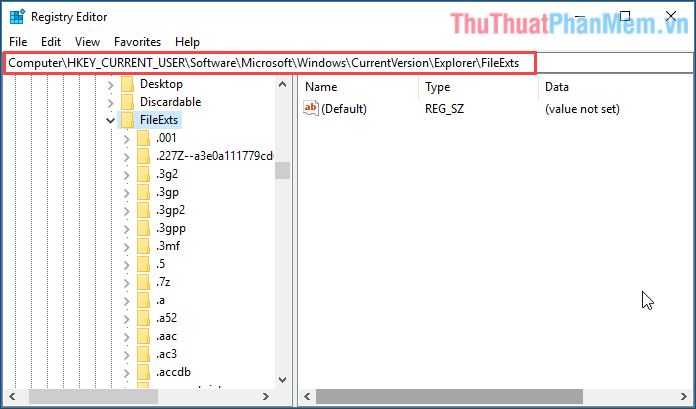Viewport: 696px width, 409px height.
Task: Select the .227Z--a3e0a111779cd folder icon
Action: tap(143, 156)
